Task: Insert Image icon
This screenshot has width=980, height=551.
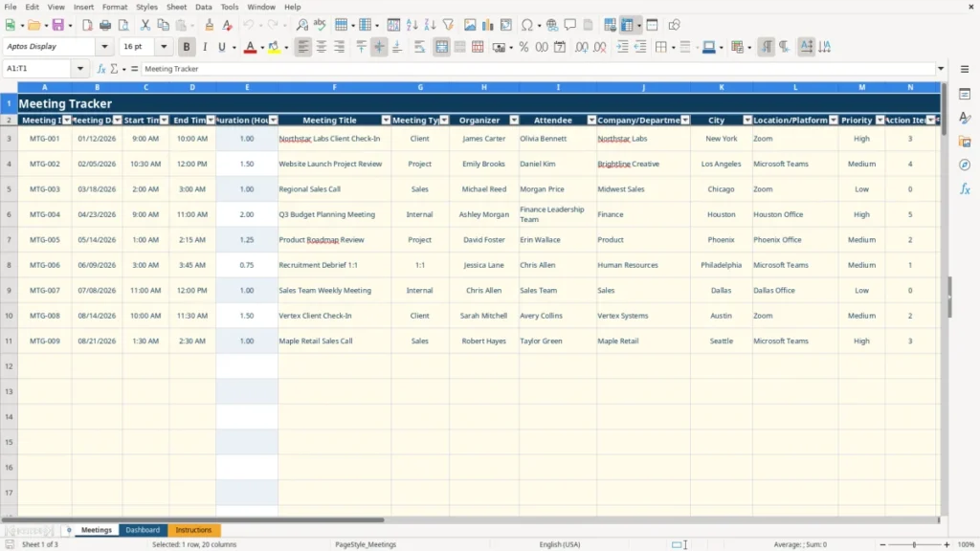Action: [x=470, y=25]
